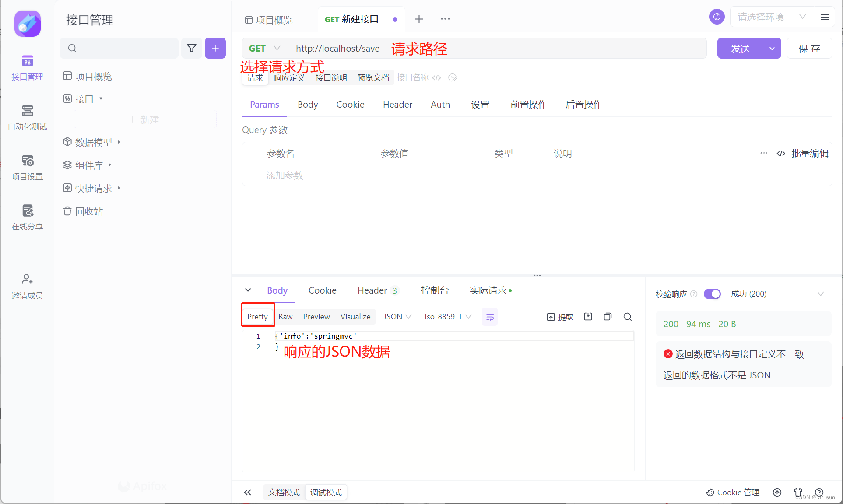This screenshot has width=843, height=504.
Task: Click the code icon beside 接口名称
Action: (436, 78)
